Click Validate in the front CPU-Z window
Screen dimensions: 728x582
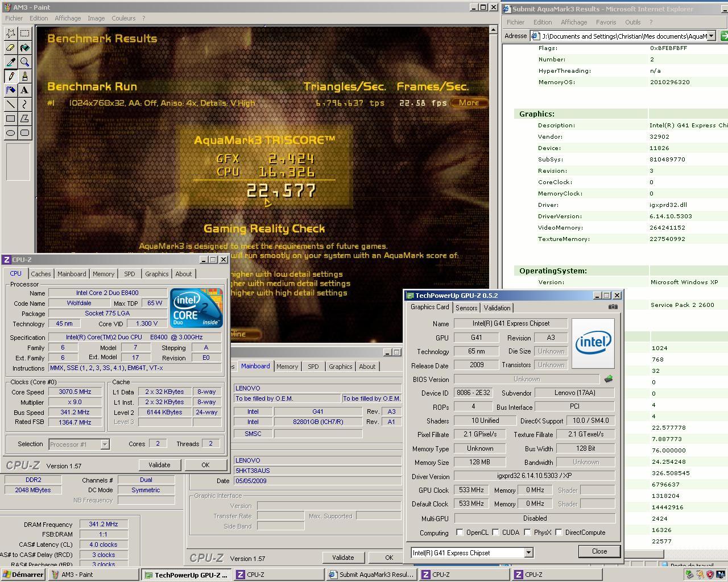(159, 465)
